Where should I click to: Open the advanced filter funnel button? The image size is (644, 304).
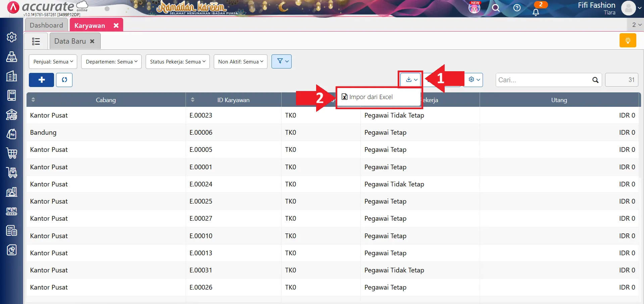(x=281, y=61)
